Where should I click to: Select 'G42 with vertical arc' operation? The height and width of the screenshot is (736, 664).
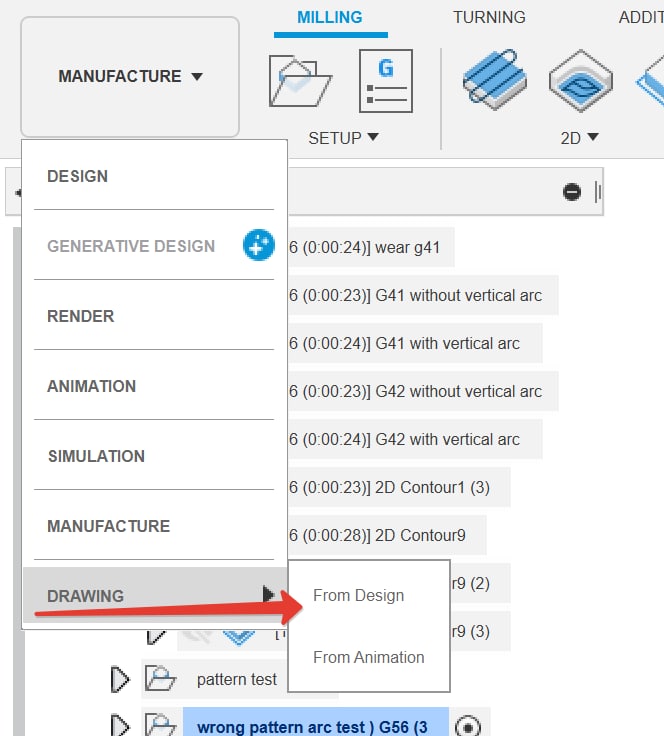pos(415,439)
